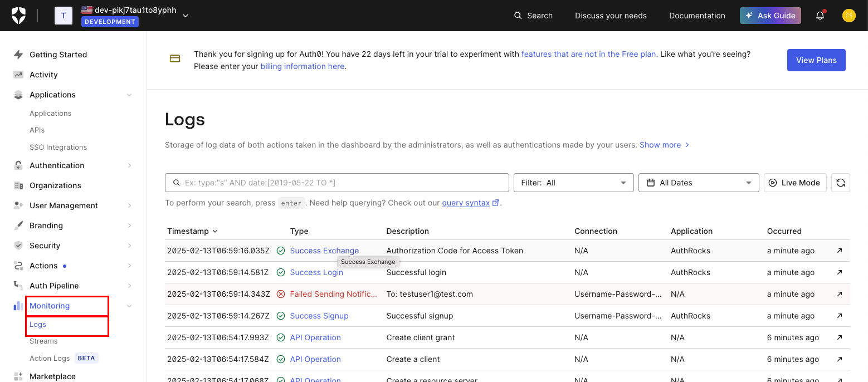
Task: Click the View Plans button
Action: (816, 60)
